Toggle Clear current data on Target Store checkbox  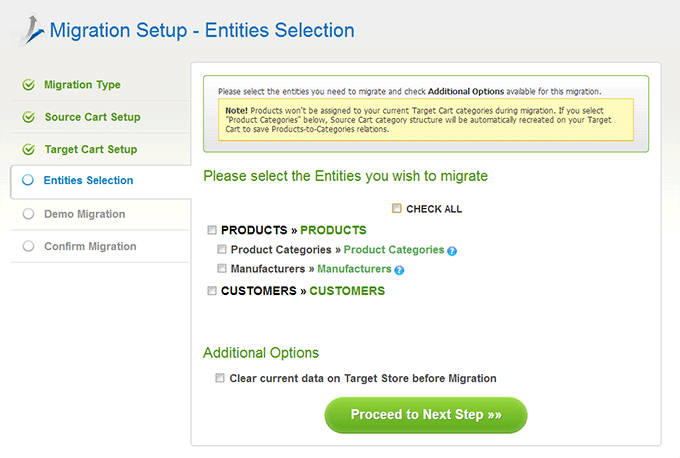[220, 378]
